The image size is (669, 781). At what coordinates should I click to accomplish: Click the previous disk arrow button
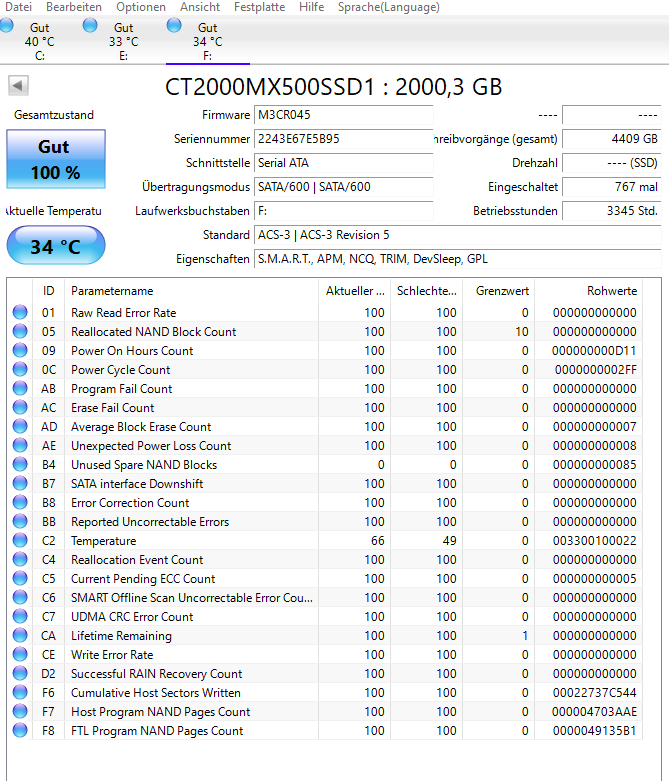click(x=18, y=86)
